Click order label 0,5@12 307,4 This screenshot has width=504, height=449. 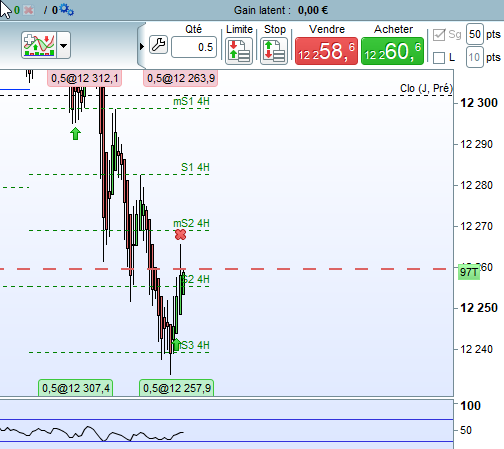tap(76, 388)
